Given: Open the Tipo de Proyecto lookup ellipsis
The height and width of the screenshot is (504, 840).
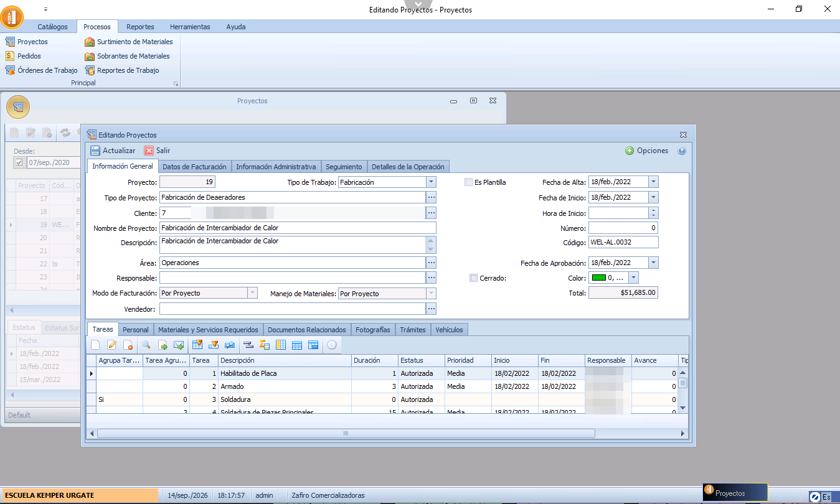Looking at the screenshot, I should (431, 197).
